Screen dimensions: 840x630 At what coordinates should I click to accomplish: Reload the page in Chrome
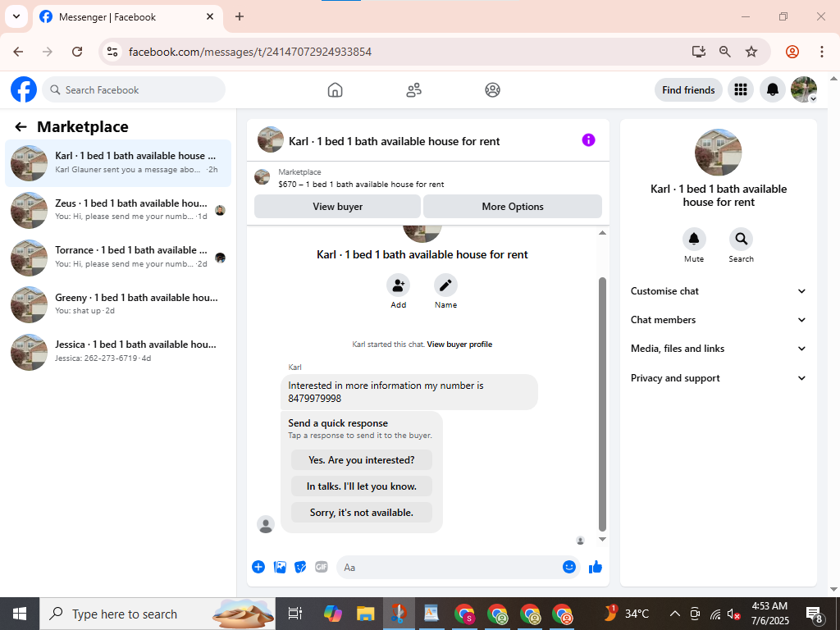click(77, 52)
